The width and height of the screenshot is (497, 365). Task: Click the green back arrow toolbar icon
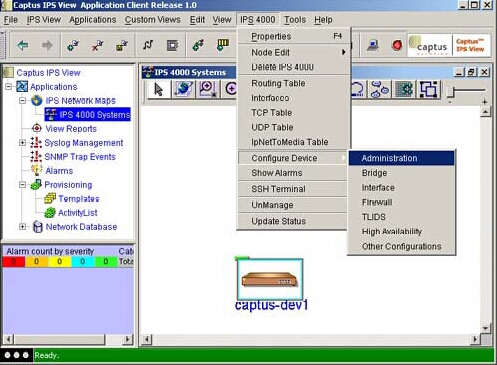pos(23,45)
